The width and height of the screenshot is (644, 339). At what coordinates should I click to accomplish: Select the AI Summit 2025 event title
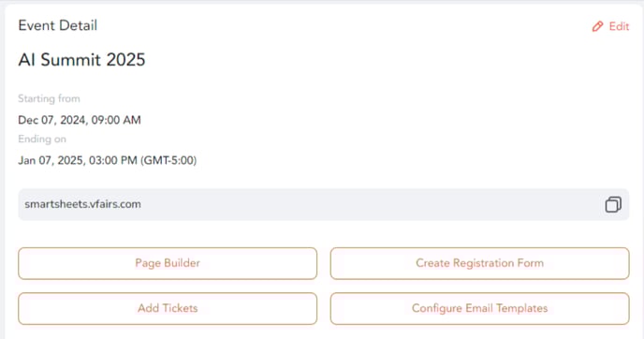(81, 60)
